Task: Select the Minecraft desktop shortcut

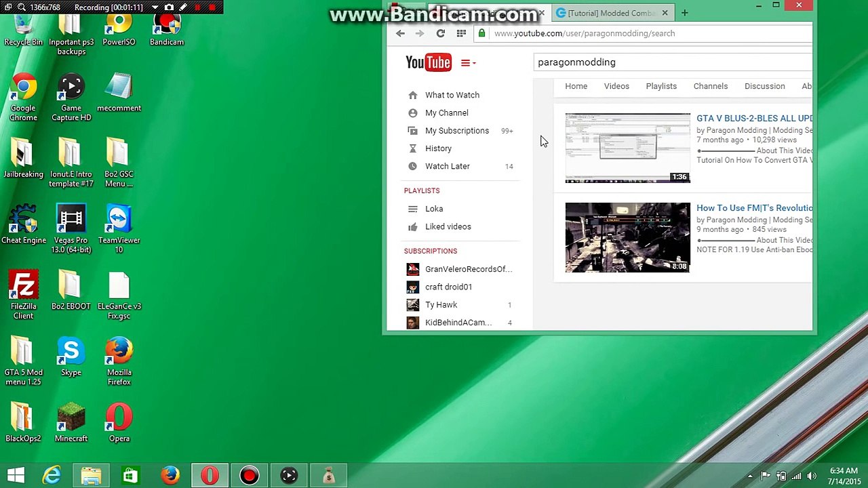Action: (x=71, y=424)
